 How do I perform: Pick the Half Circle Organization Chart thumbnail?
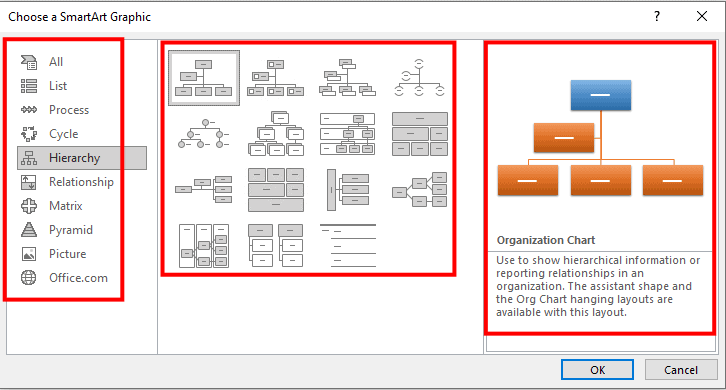point(419,78)
